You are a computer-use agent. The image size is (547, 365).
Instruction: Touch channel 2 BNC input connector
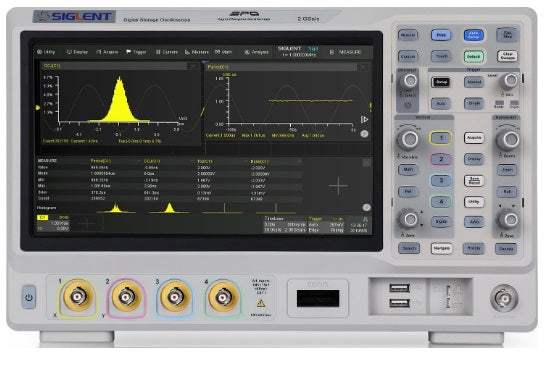pyautogui.click(x=126, y=297)
